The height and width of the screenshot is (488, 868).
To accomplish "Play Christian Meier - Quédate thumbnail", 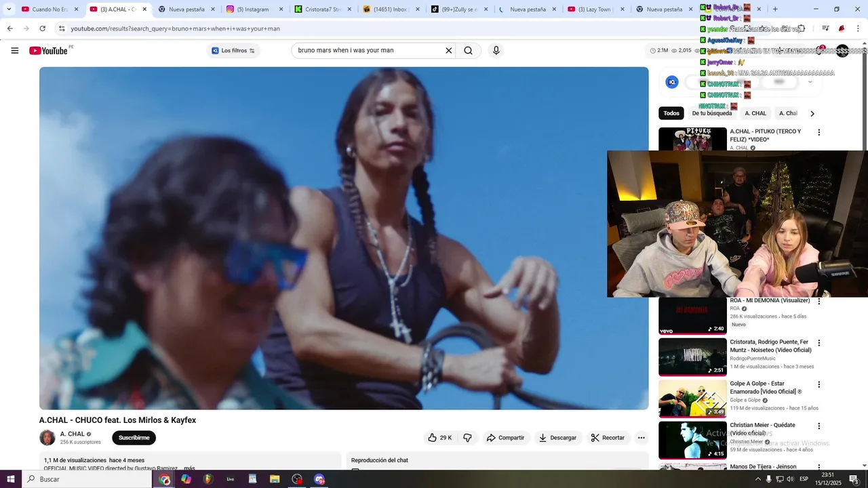I will (x=692, y=440).
